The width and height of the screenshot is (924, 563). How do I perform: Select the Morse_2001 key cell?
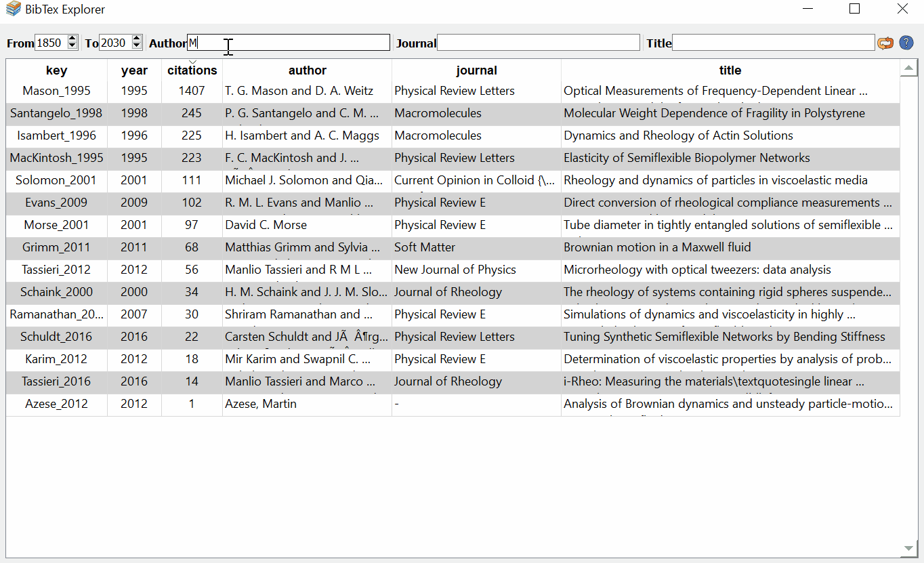tap(57, 225)
